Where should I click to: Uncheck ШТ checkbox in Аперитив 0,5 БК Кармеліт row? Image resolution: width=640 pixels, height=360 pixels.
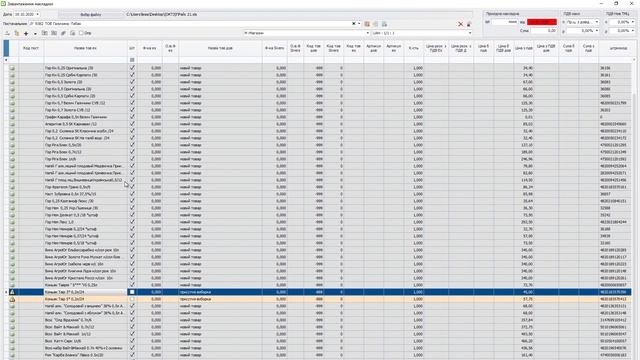tap(132, 124)
